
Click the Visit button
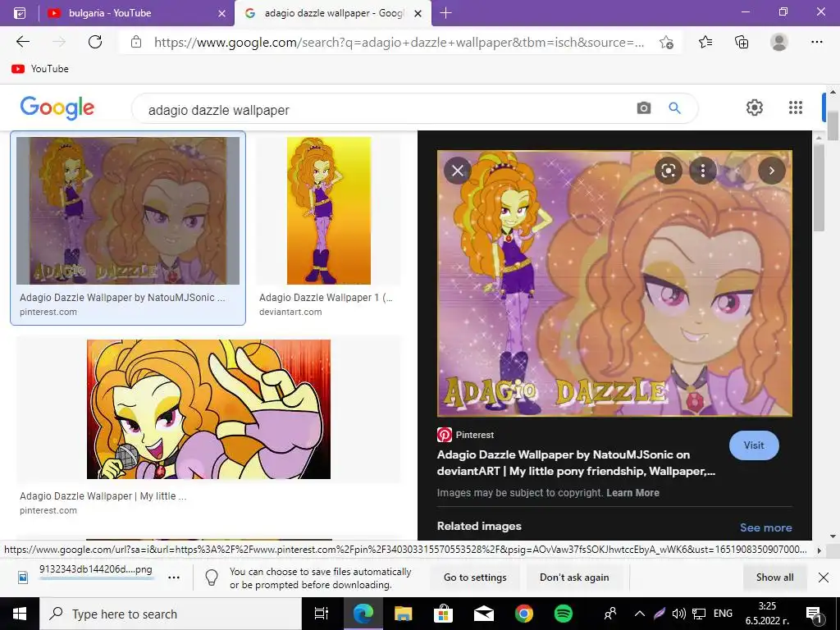coord(754,445)
